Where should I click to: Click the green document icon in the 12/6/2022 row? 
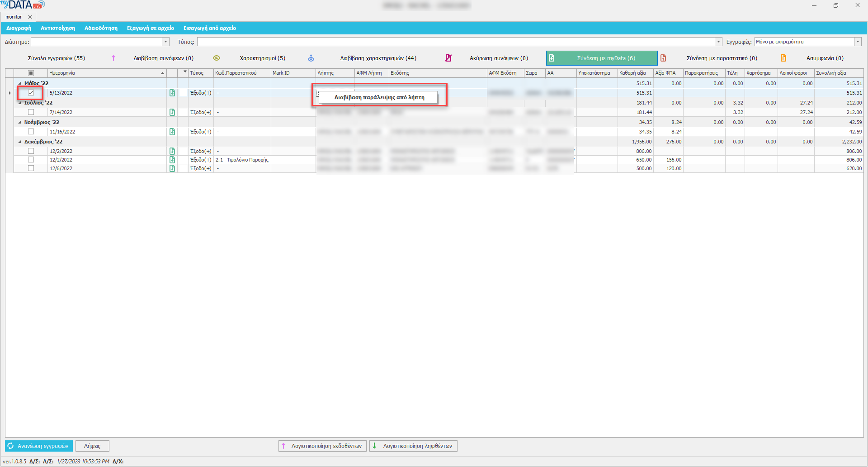[x=172, y=168]
